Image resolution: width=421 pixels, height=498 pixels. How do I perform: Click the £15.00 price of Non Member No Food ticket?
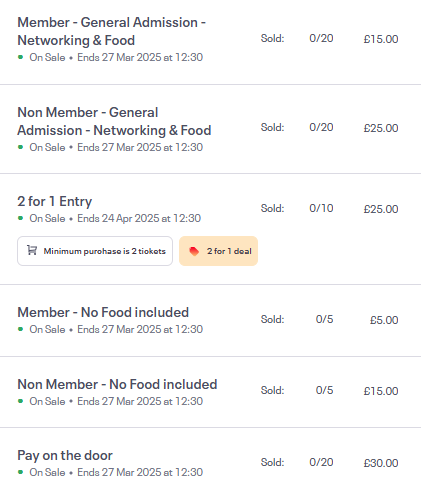(x=381, y=391)
